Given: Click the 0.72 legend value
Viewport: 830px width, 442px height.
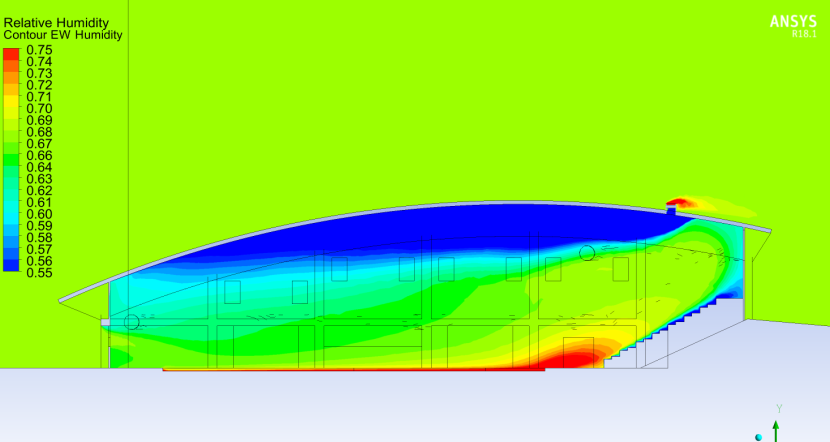Looking at the screenshot, I should [x=39, y=85].
